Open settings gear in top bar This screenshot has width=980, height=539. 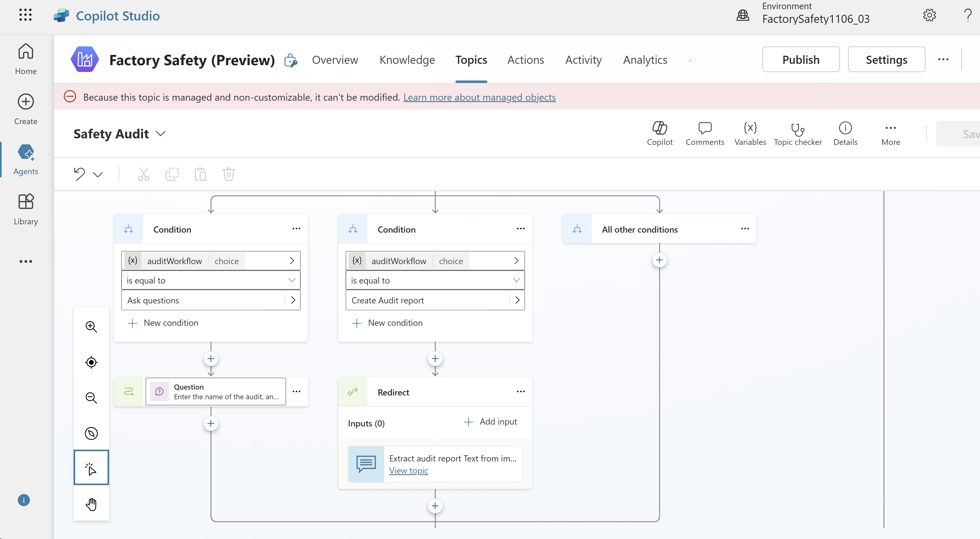929,15
